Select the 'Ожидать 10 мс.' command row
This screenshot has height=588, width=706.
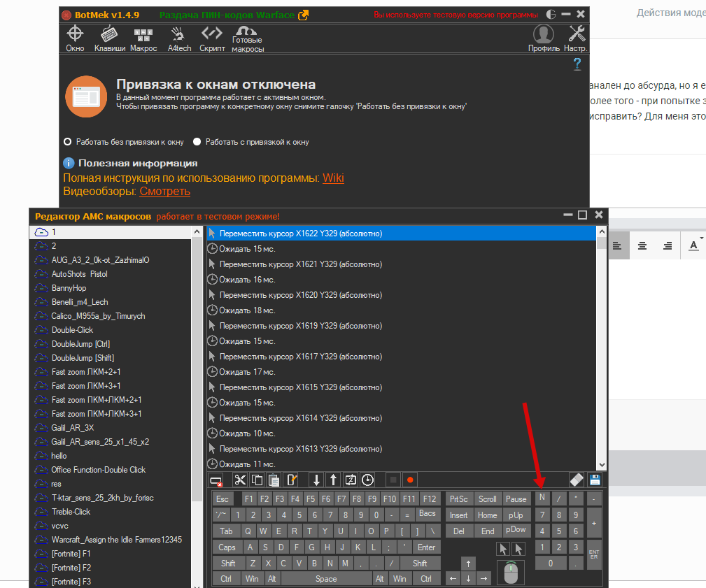(x=401, y=433)
